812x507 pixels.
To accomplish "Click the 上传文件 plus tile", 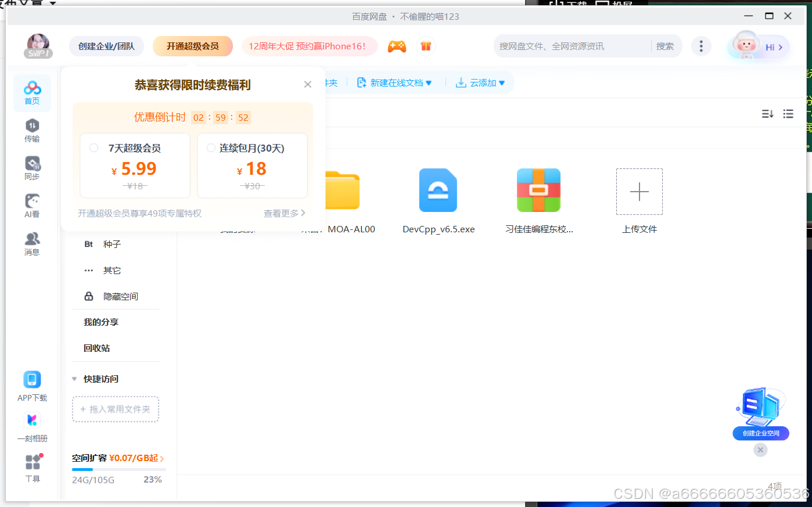I will 639,192.
